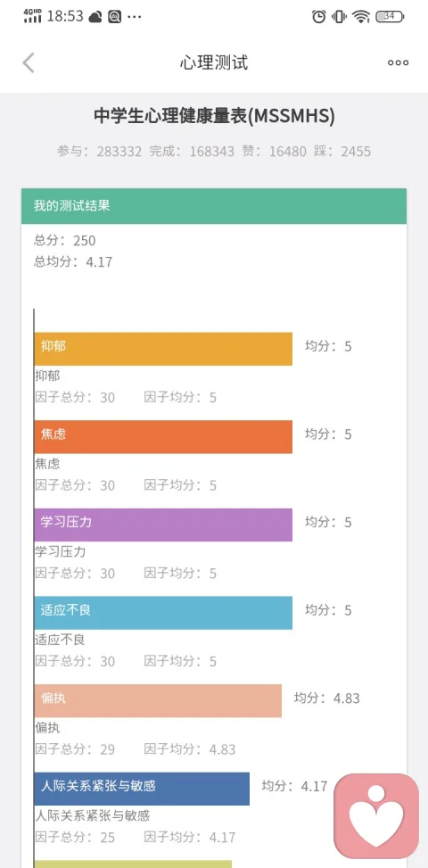Select the 人际关系紧张与敏感 dark blue bar

[142, 789]
